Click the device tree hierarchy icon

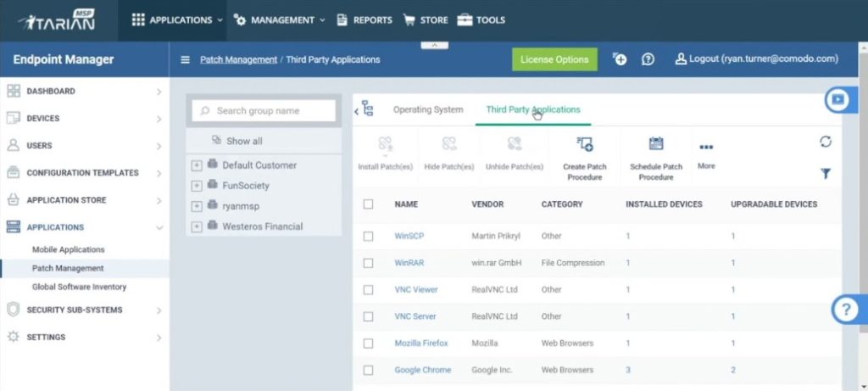[x=367, y=109]
